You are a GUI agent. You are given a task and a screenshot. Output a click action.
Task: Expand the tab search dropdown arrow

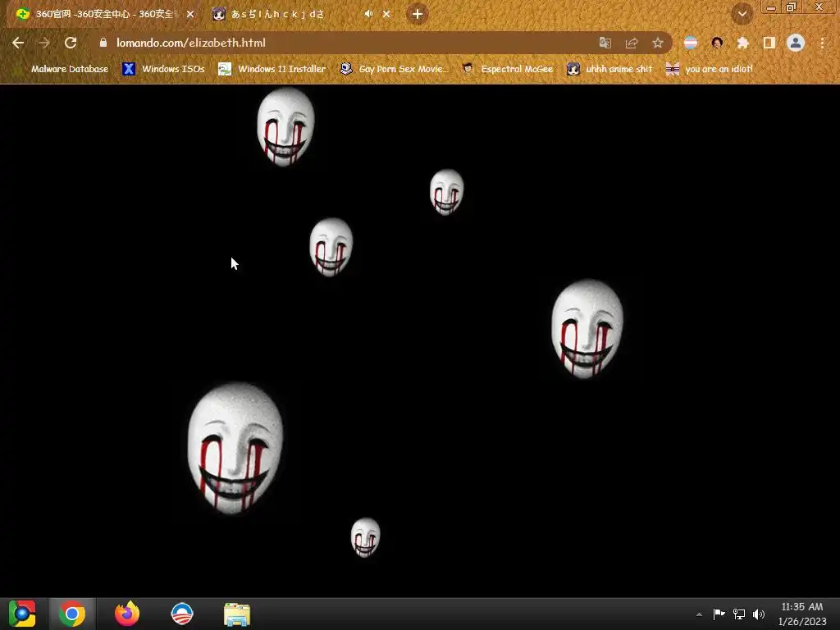point(742,14)
